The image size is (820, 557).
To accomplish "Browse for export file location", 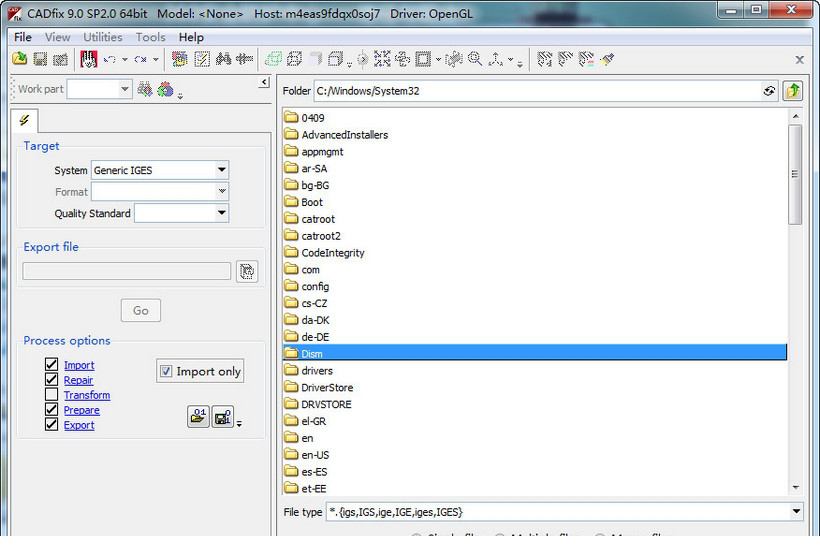I will pos(247,271).
